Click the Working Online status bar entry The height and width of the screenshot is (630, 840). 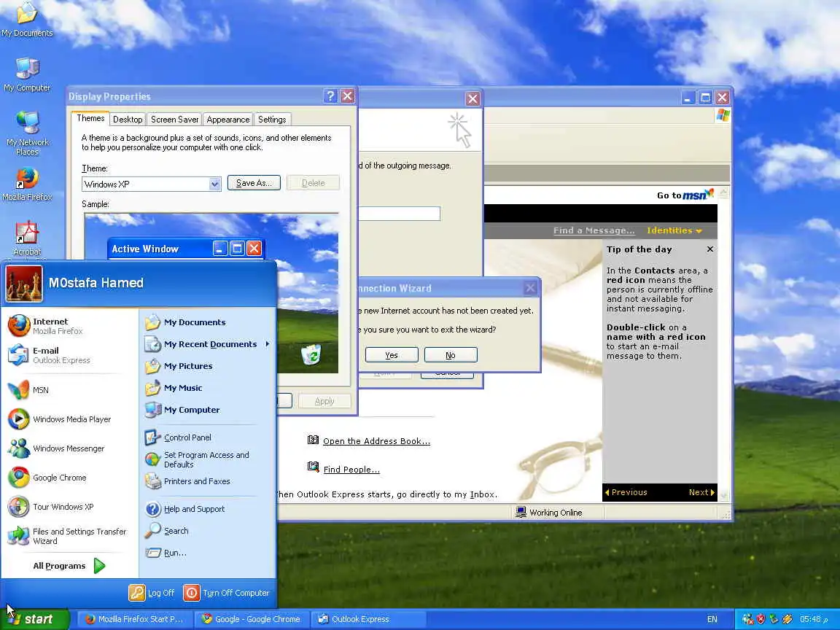(x=549, y=513)
